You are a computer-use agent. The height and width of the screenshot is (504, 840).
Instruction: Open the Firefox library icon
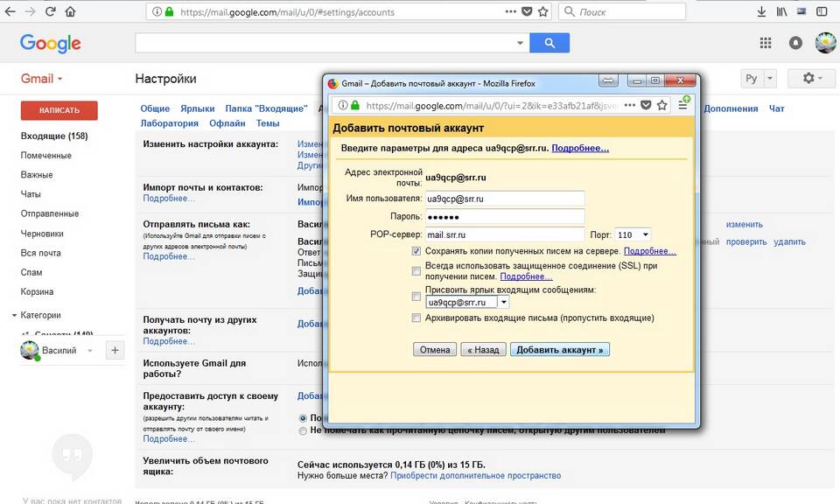pos(781,11)
